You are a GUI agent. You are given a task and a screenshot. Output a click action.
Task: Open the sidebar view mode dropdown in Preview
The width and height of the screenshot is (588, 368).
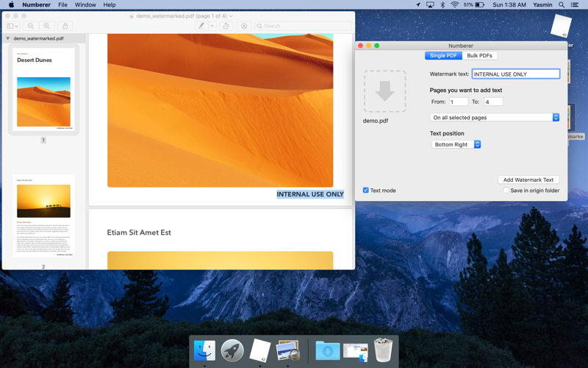pyautogui.click(x=12, y=26)
